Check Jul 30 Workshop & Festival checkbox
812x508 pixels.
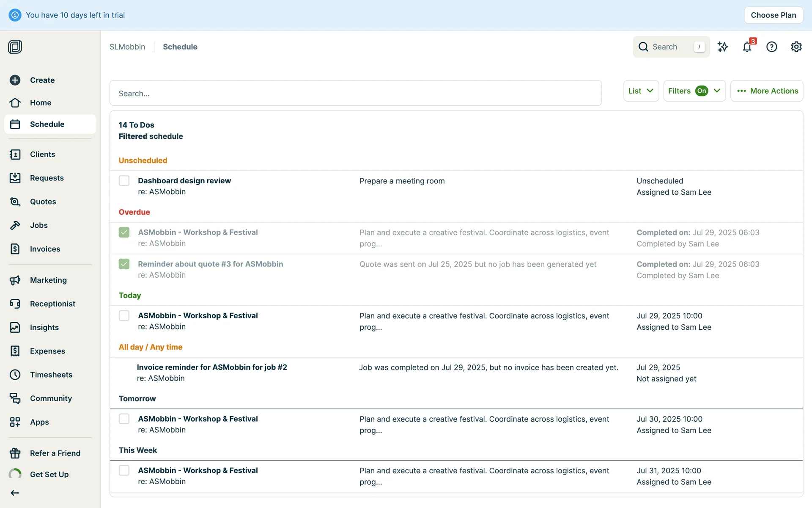(x=124, y=419)
